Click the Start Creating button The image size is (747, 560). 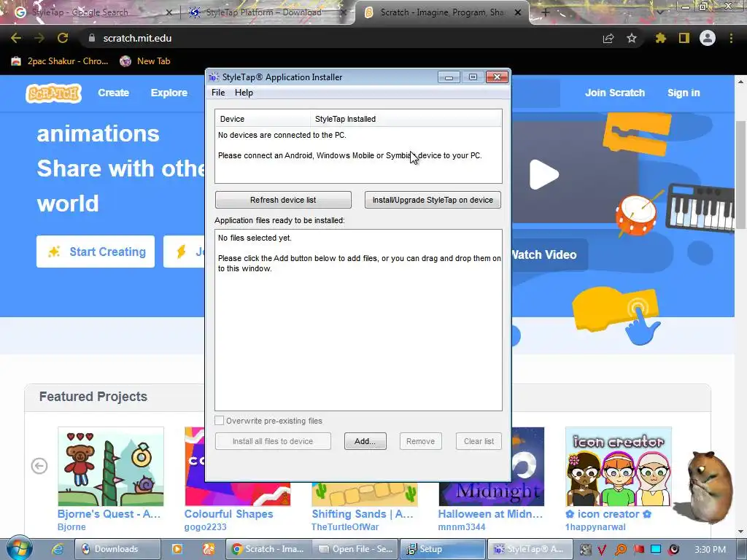click(x=96, y=252)
